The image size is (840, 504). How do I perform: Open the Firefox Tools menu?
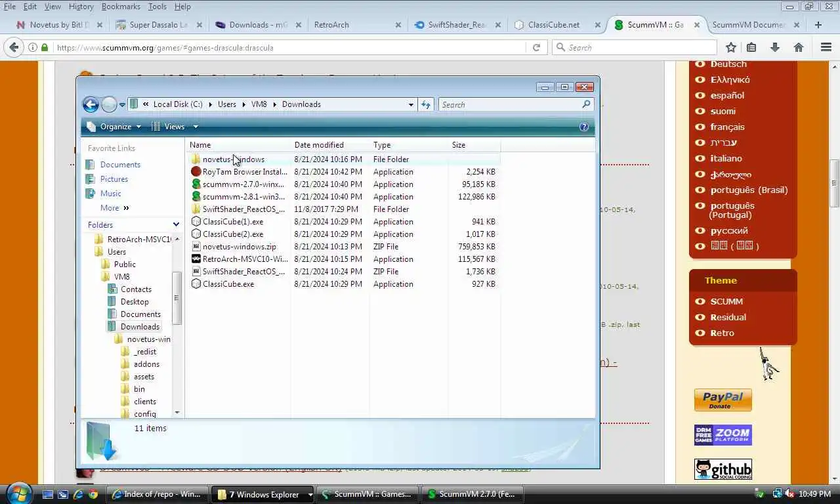point(157,7)
